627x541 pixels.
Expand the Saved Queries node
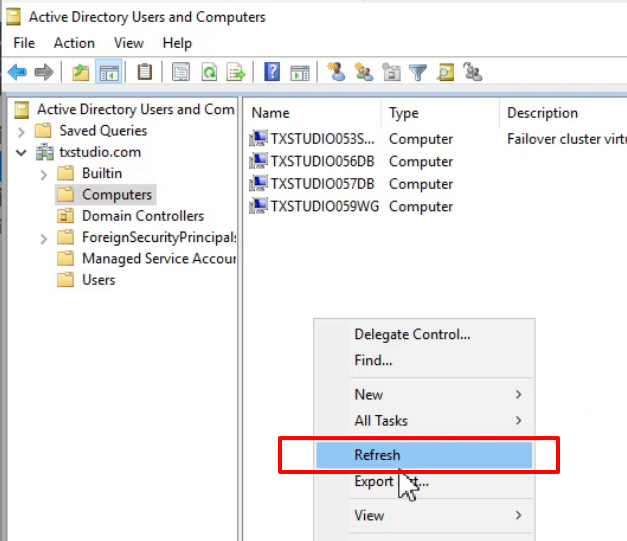(22, 131)
